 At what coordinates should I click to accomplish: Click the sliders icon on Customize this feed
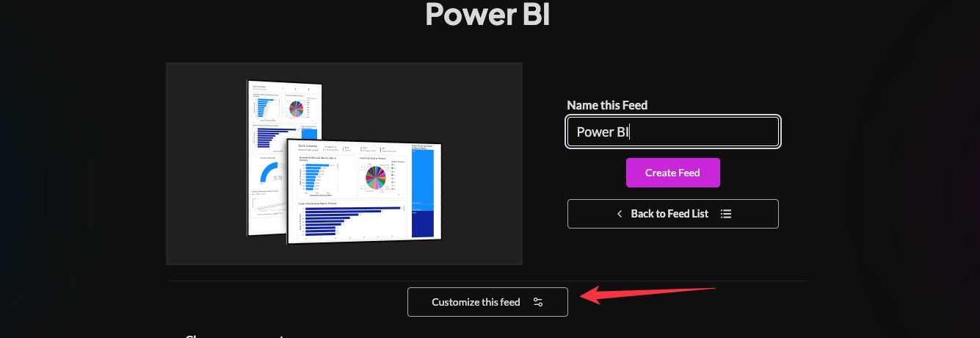click(x=538, y=302)
